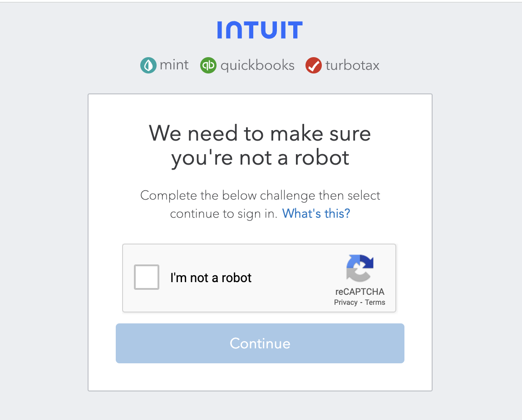The height and width of the screenshot is (420, 522).
Task: Click the "you're not a robot" heading line
Action: pos(260,158)
